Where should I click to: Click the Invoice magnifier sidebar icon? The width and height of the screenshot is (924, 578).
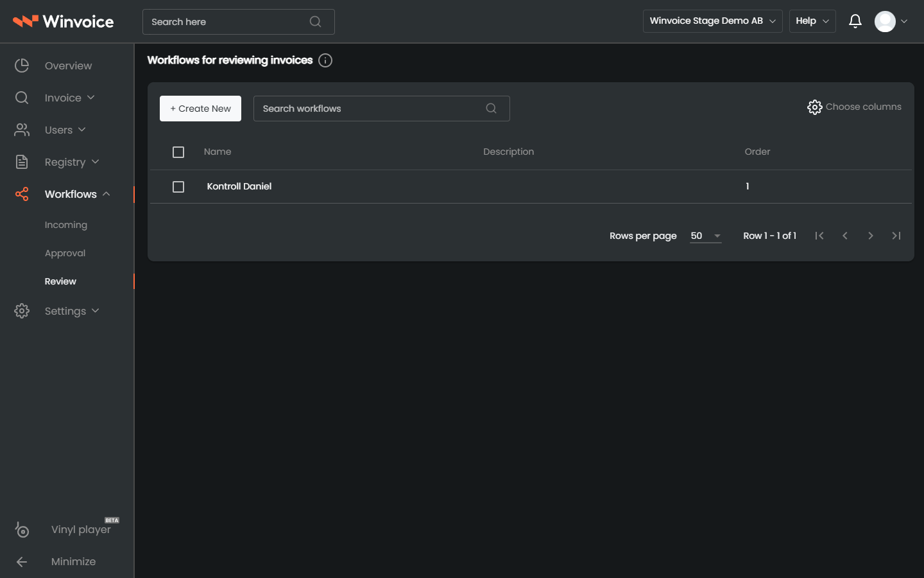[x=22, y=98]
